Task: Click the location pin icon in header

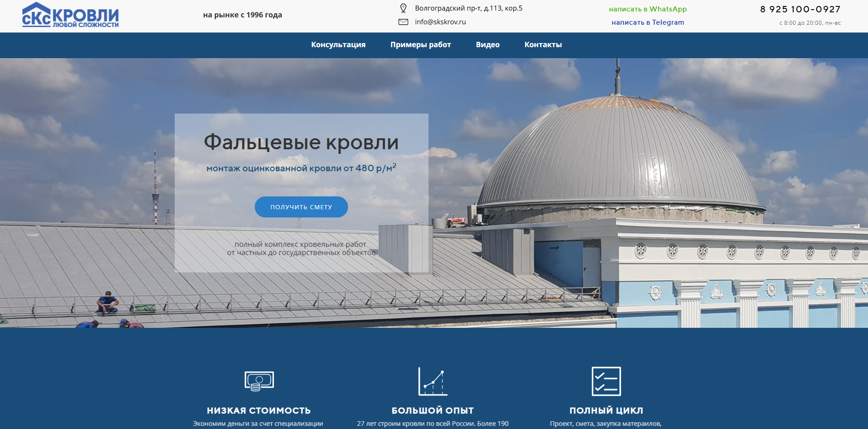Action: [x=403, y=7]
